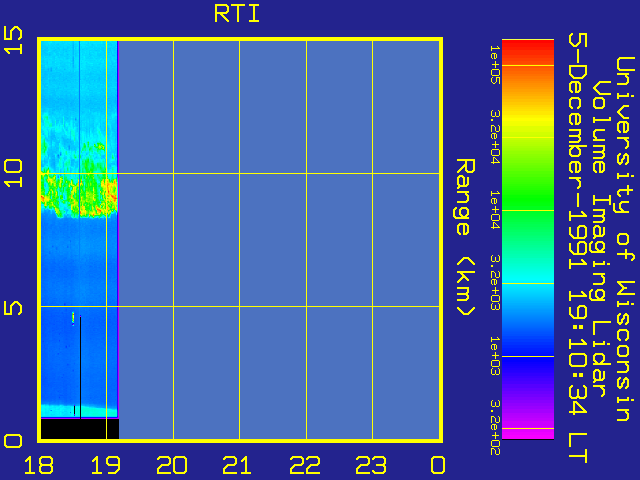Click the red-yellow cloud layer near 9 km
The height and width of the screenshot is (480, 640).
tap(80, 196)
